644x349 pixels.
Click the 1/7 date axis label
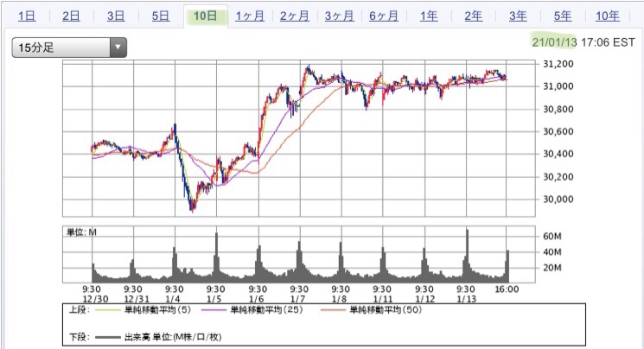click(297, 299)
